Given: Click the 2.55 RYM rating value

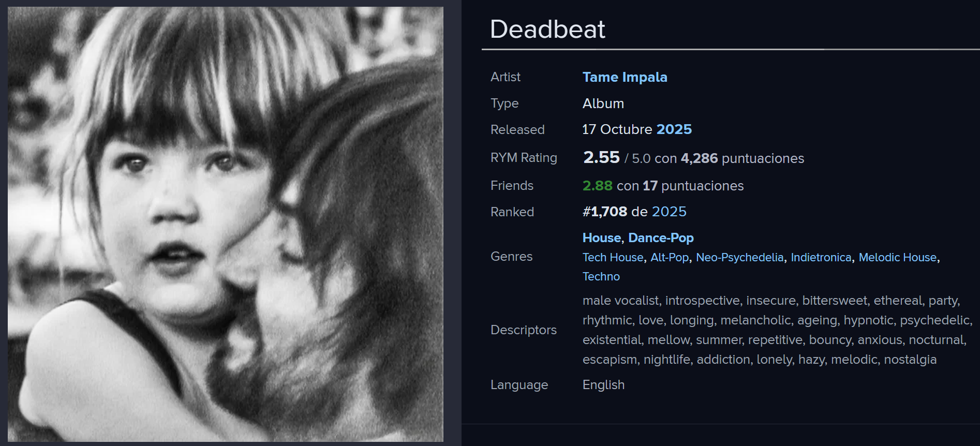Looking at the screenshot, I should pyautogui.click(x=601, y=157).
